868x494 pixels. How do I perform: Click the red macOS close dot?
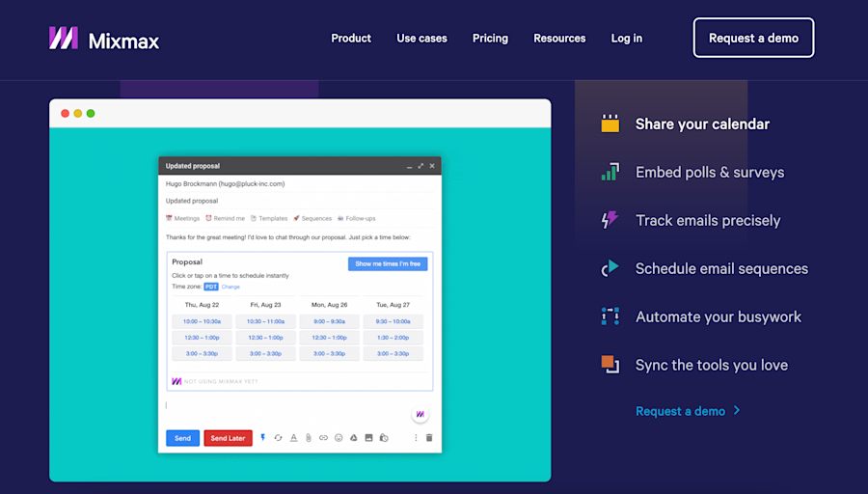point(65,114)
